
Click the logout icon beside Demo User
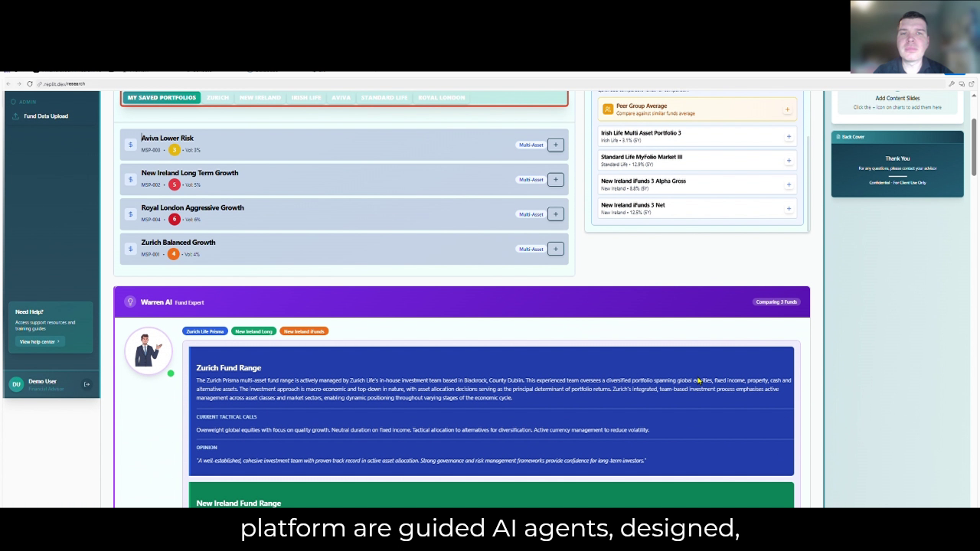click(87, 384)
